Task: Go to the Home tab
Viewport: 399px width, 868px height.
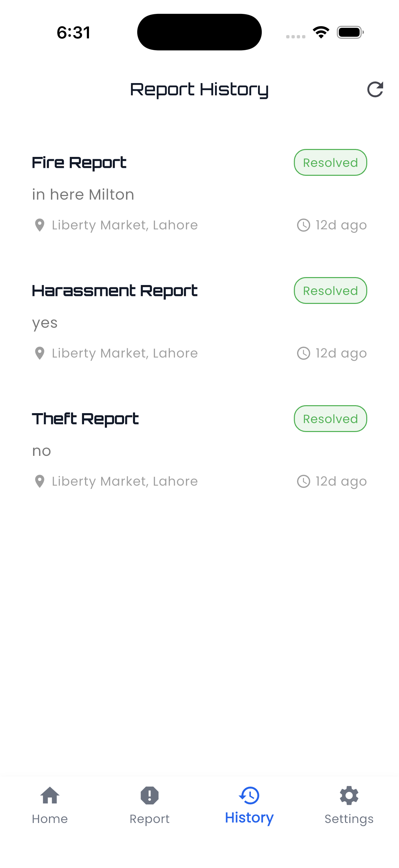Action: pos(50,805)
